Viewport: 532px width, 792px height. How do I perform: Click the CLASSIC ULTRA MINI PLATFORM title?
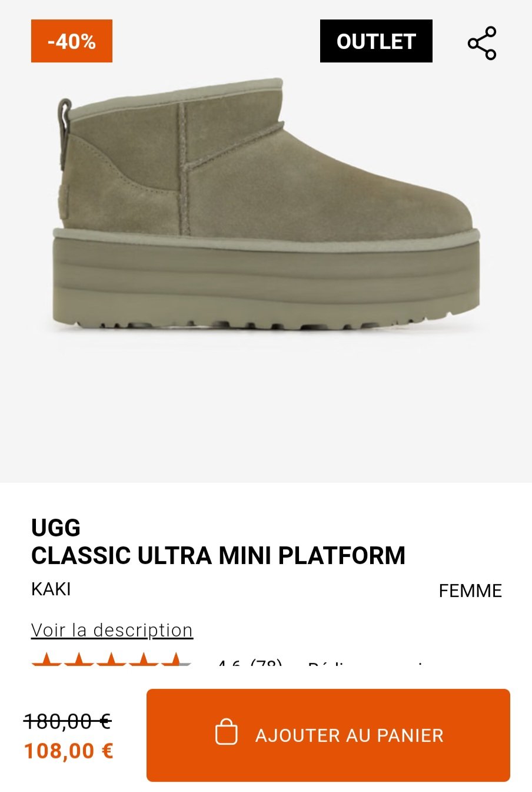click(218, 556)
